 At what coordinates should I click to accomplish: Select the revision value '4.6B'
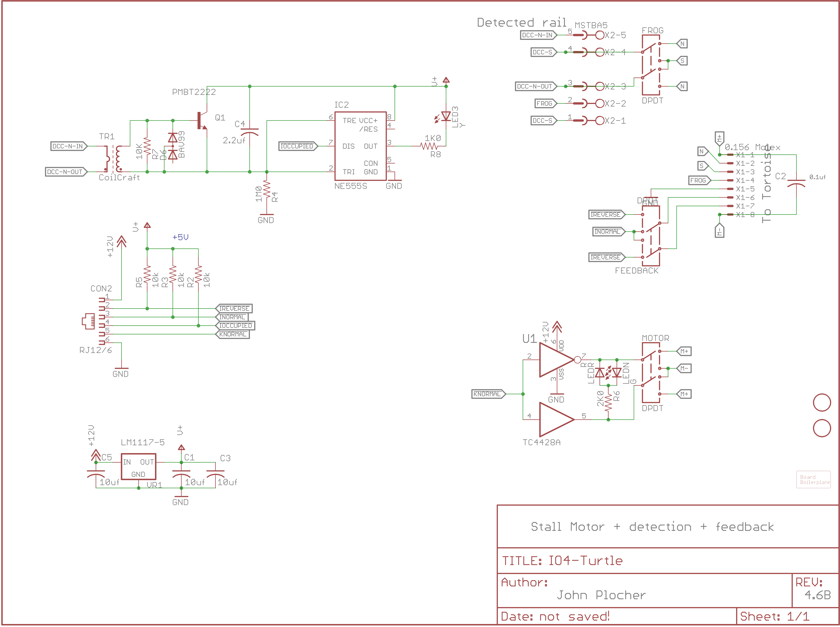coord(818,595)
